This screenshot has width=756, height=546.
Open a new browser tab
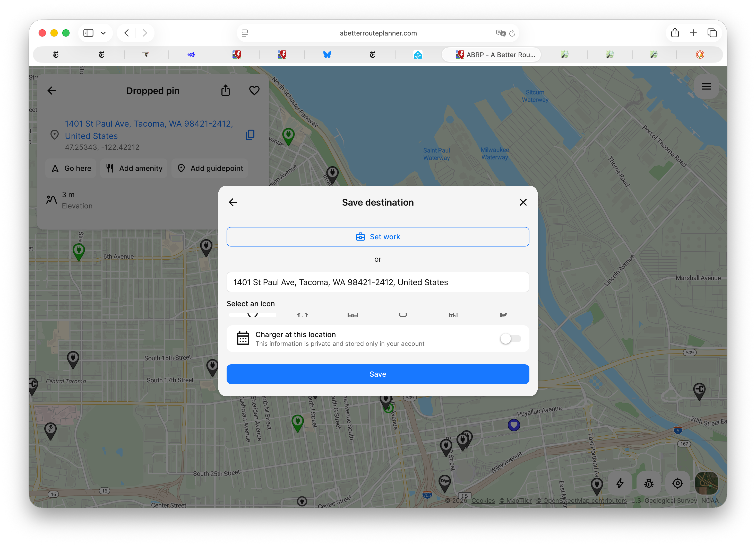coord(693,33)
